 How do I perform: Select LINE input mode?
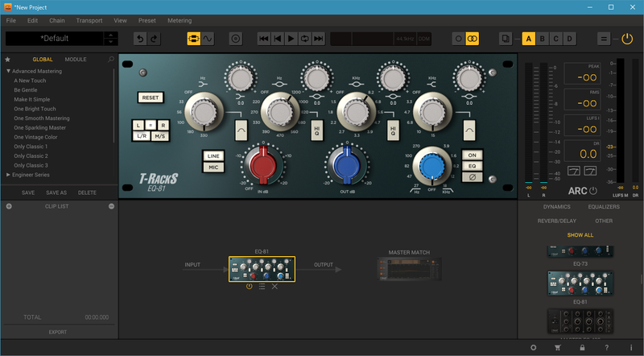(213, 155)
